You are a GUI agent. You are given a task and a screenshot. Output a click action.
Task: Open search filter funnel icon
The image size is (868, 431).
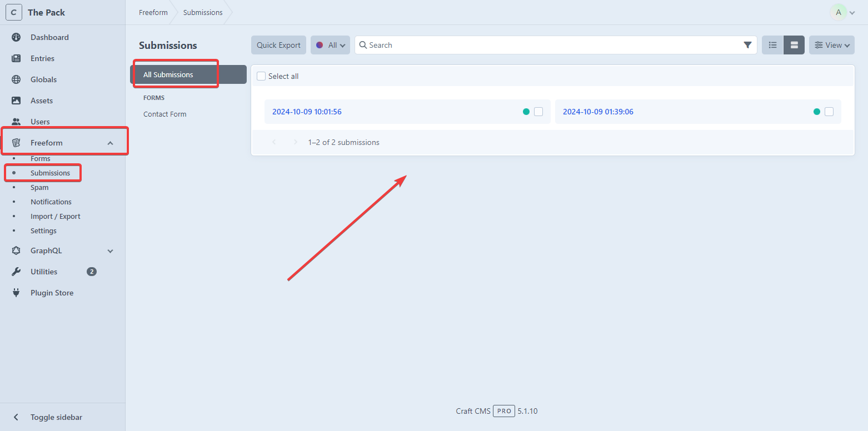click(x=747, y=45)
